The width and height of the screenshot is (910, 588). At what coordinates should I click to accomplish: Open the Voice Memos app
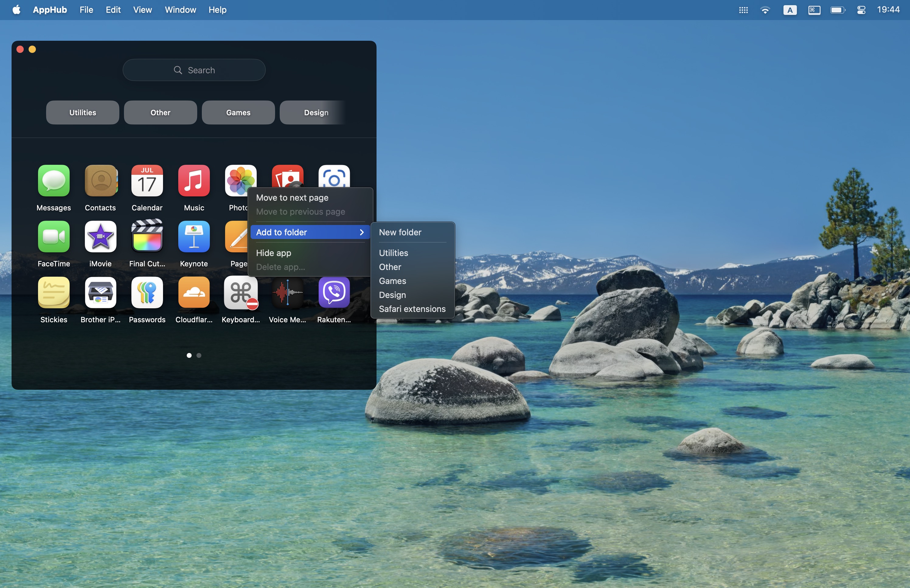point(287,292)
